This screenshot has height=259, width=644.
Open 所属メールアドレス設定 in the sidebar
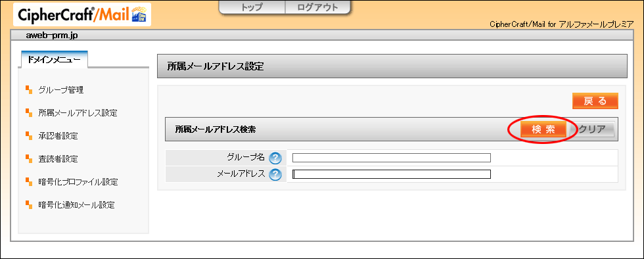[78, 113]
